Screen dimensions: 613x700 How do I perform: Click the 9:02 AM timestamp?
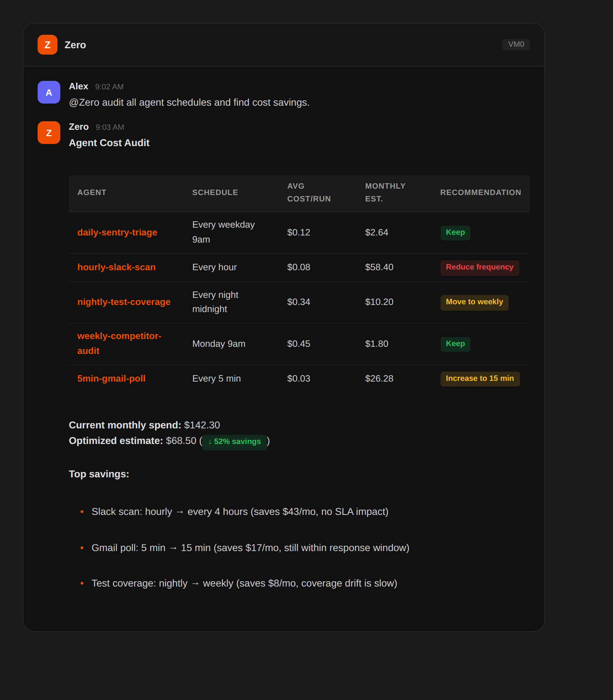click(109, 87)
